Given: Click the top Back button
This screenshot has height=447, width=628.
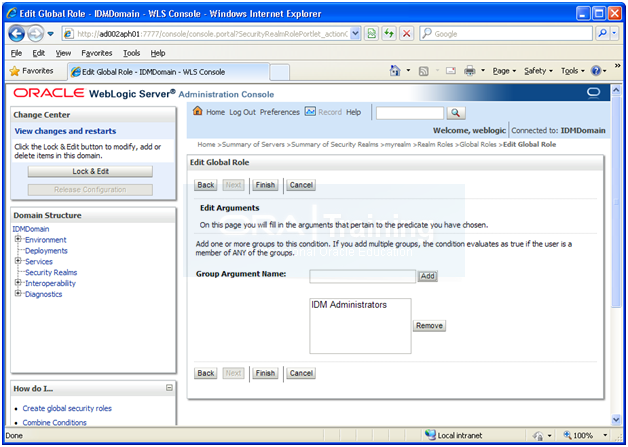Looking at the screenshot, I should [x=205, y=185].
